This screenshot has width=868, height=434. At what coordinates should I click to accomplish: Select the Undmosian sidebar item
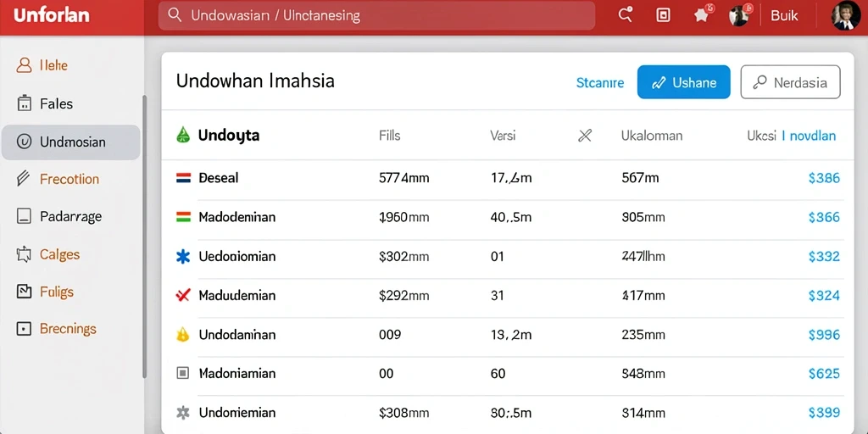click(x=71, y=142)
